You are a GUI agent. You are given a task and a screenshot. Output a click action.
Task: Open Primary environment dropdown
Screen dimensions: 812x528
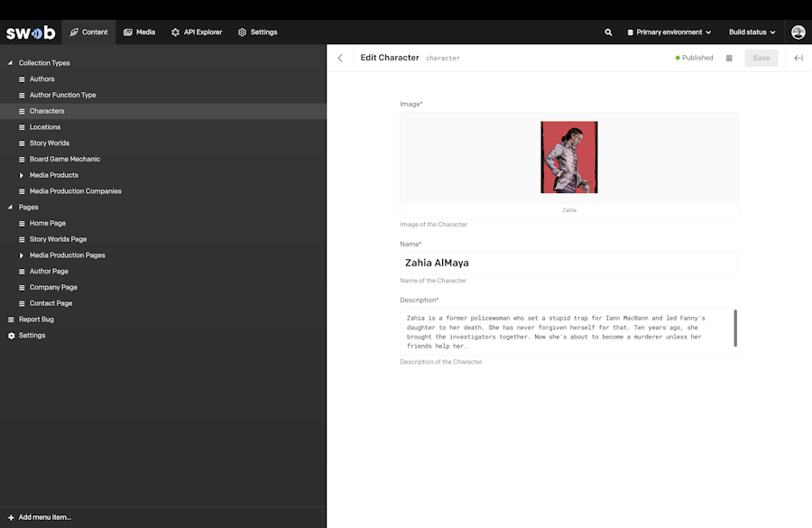click(x=669, y=32)
